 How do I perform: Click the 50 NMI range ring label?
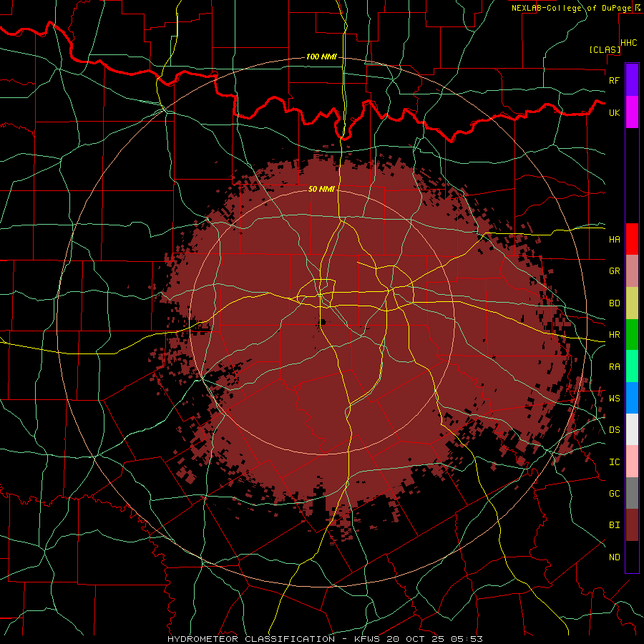[321, 189]
